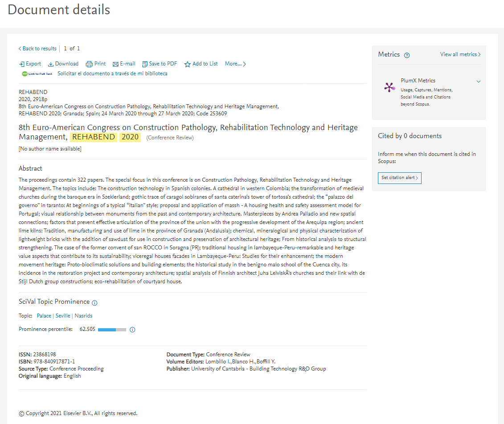Screen dimensions: 504x424
Task: Click the printer icon
Action: tap(89, 64)
